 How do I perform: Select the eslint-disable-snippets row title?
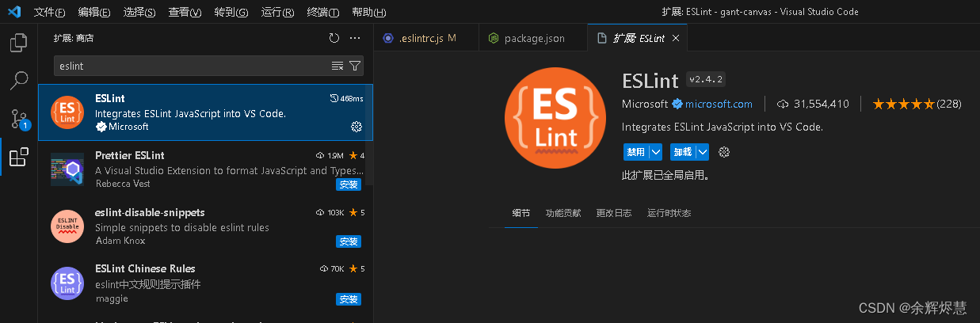click(150, 212)
